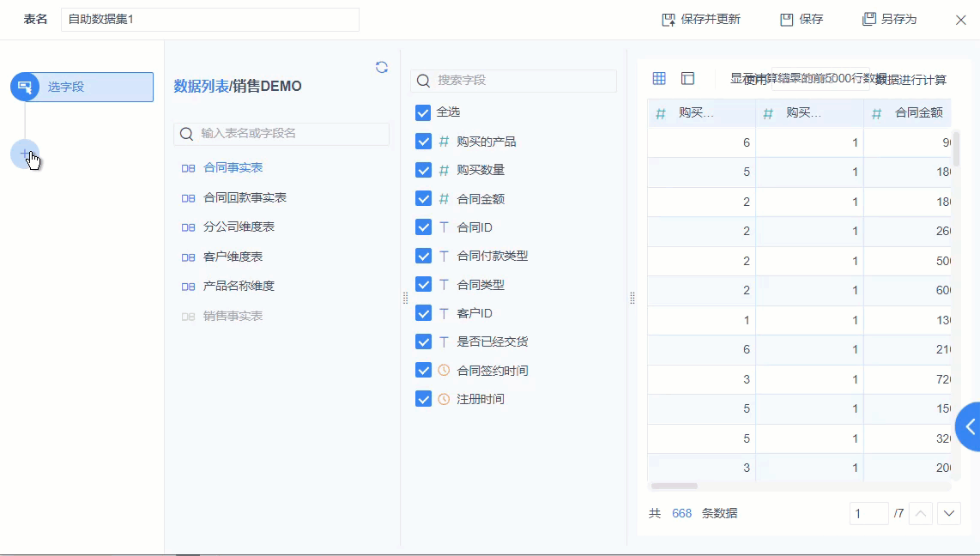The image size is (980, 556).
Task: Uncheck the 合同类型 field checkbox
Action: pos(423,285)
